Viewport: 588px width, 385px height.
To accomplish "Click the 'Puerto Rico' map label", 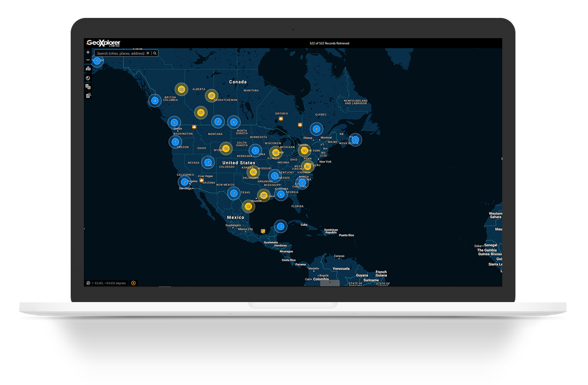I will point(346,235).
